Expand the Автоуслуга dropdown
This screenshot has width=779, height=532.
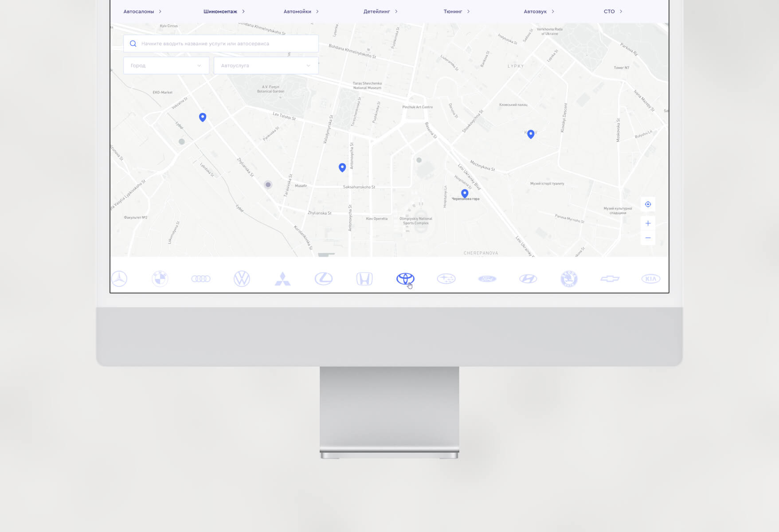click(x=266, y=66)
